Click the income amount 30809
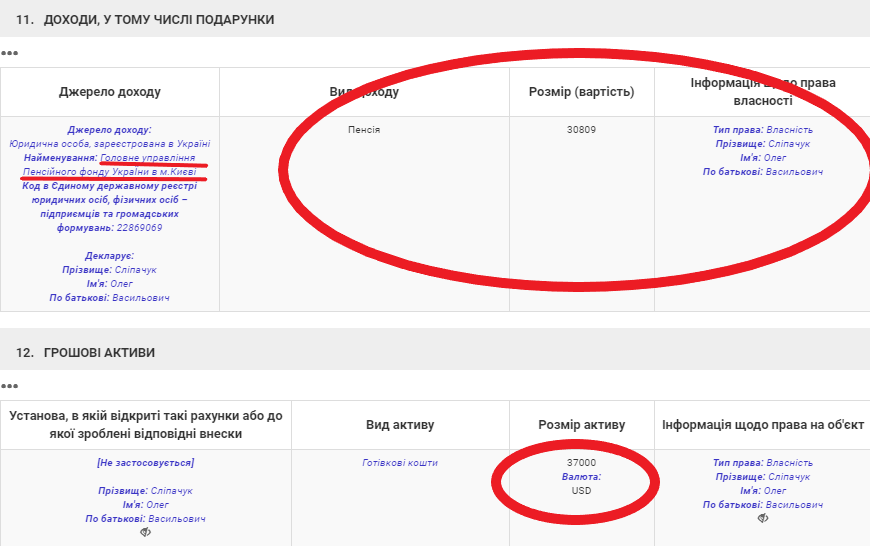This screenshot has width=870, height=546. [581, 130]
